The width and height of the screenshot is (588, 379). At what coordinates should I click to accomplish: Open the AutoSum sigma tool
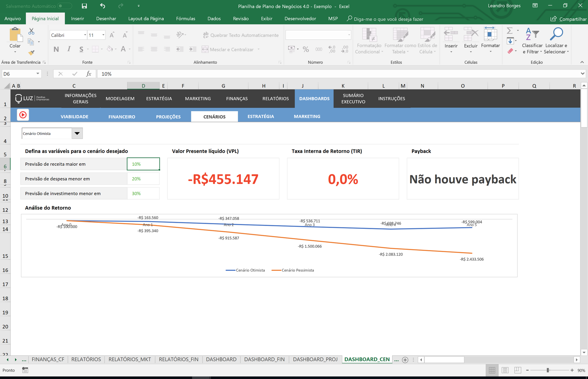(x=510, y=30)
